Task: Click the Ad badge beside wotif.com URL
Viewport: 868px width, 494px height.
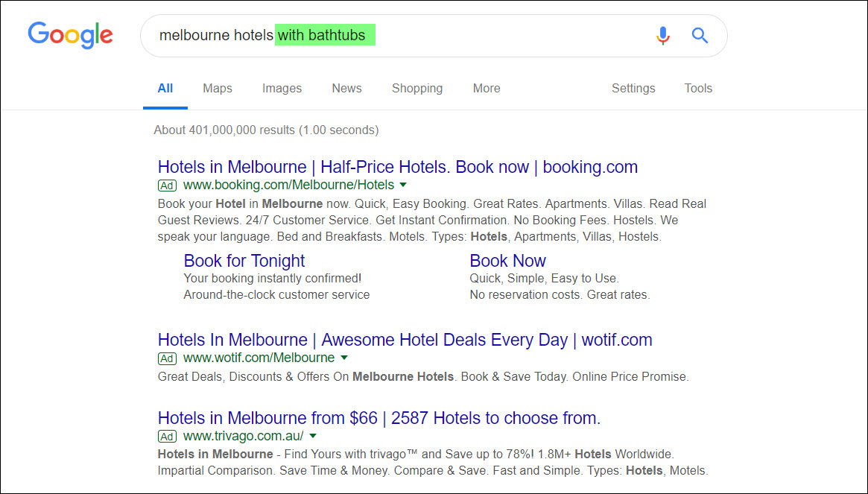Action: pyautogui.click(x=167, y=358)
